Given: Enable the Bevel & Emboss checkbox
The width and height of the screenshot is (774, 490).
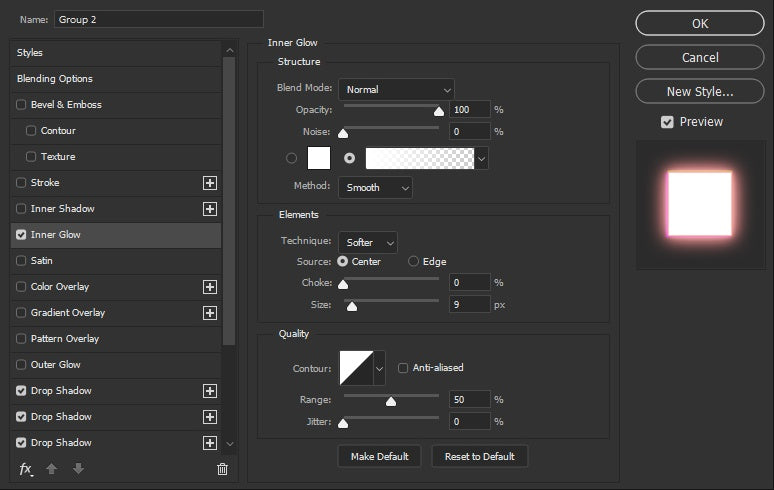Looking at the screenshot, I should click(21, 105).
